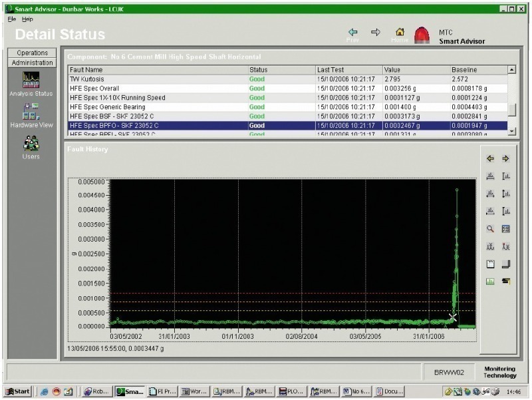Click the forward arrow beside Prev
The image size is (532, 400).
click(376, 32)
